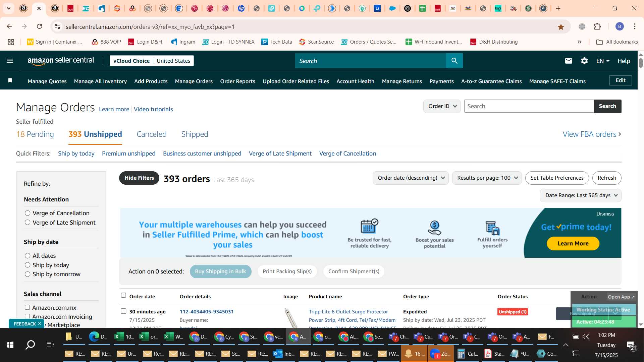The image size is (644, 362).
Task: Open Windows taskbar search
Action: click(x=30, y=345)
